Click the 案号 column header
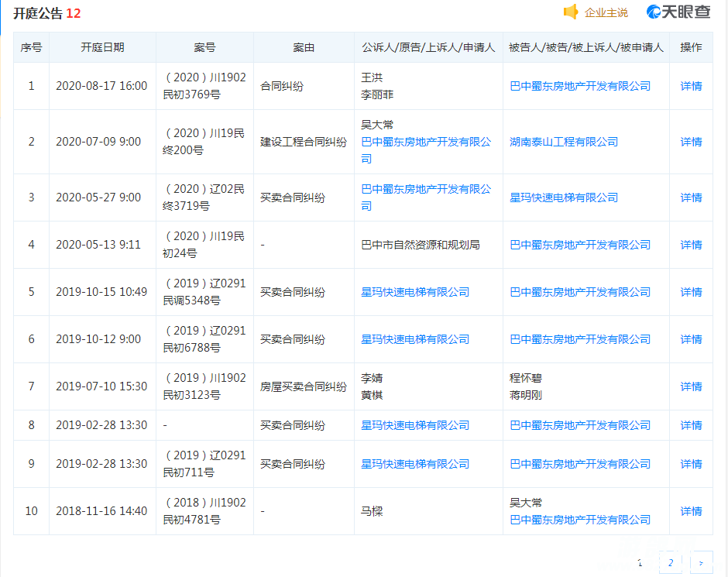728x577 pixels. [x=204, y=47]
